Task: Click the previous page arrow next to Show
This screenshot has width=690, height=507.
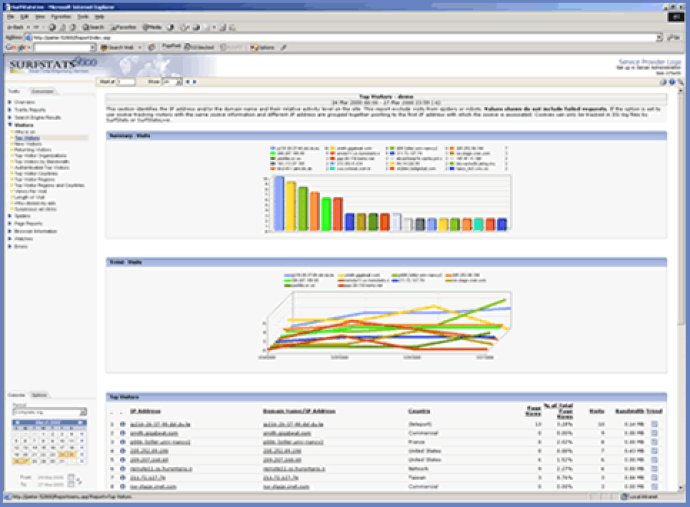Action: (187, 82)
